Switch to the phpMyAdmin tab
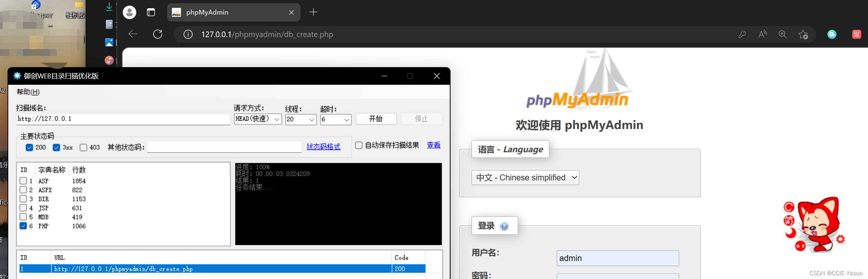 point(234,12)
